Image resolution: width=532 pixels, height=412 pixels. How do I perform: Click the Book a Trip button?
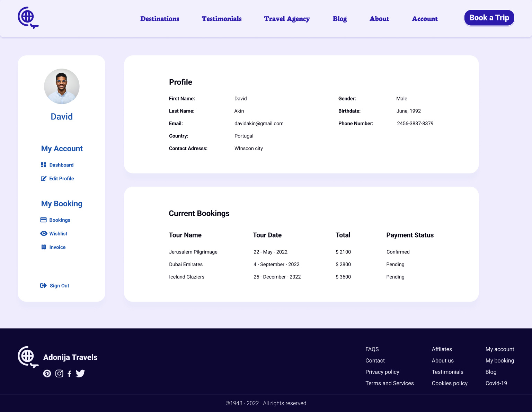tap(489, 18)
